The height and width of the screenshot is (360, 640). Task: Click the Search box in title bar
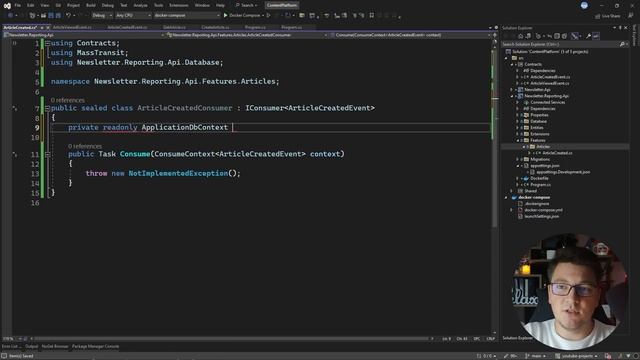pyautogui.click(x=247, y=5)
